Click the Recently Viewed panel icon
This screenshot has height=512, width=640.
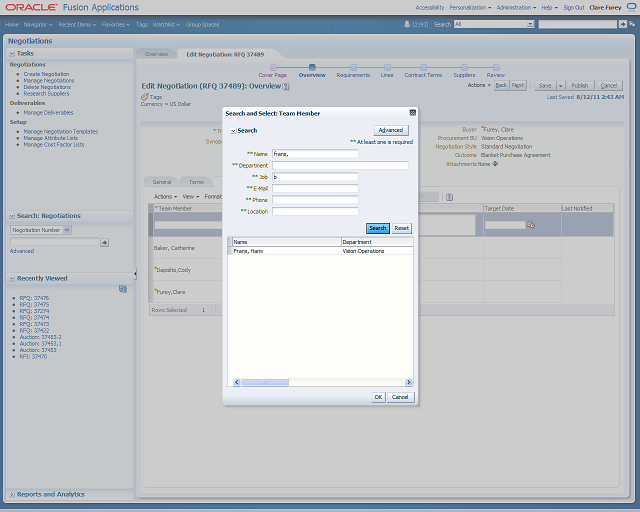point(122,289)
